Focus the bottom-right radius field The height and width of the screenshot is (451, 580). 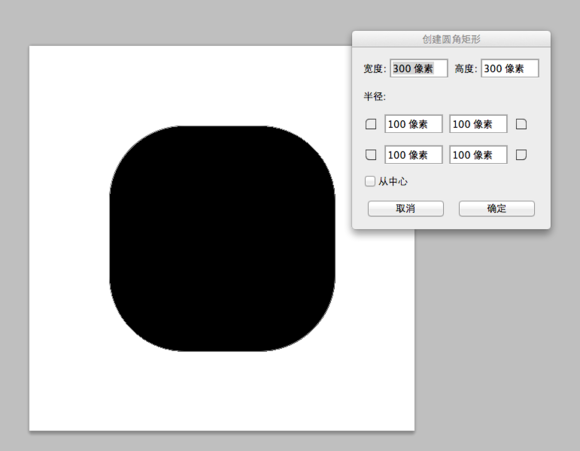(x=478, y=155)
